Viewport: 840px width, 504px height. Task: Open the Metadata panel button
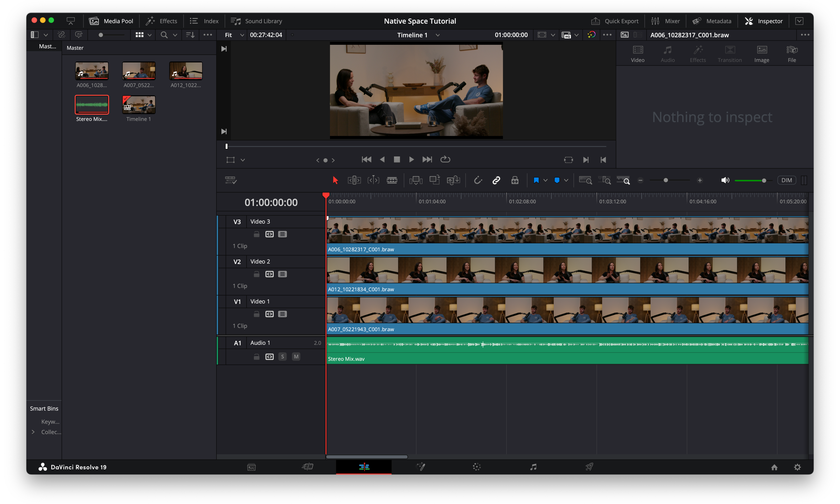click(x=712, y=21)
